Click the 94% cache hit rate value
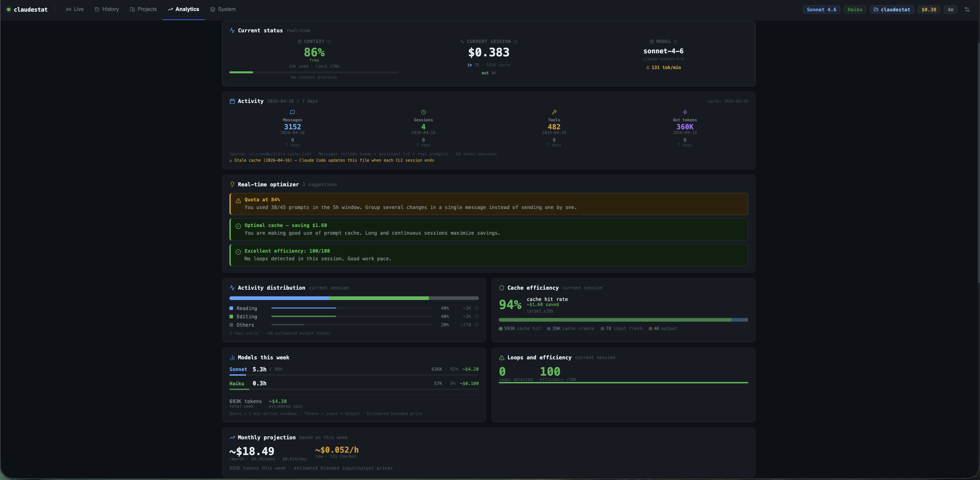Viewport: 980px width, 480px height. point(510,304)
